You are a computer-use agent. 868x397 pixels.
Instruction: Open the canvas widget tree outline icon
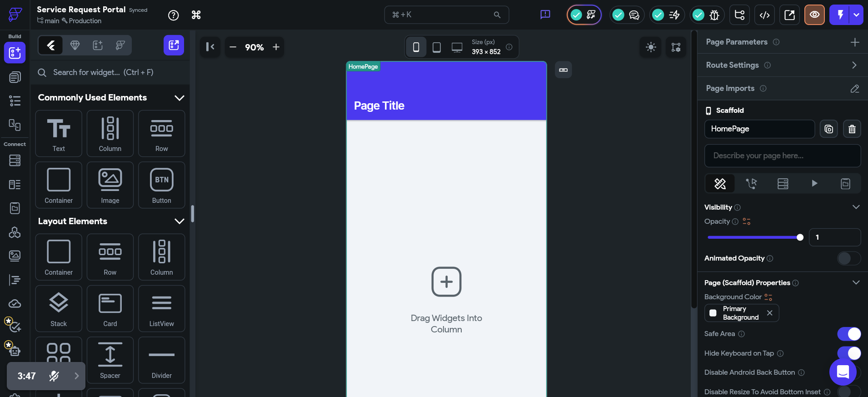(676, 47)
